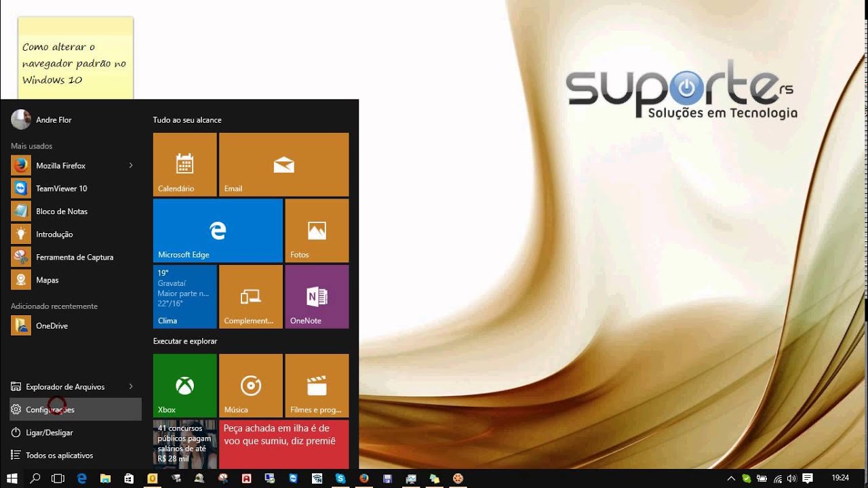The width and height of the screenshot is (868, 488).
Task: Open the Store icon on the taskbar
Action: pyautogui.click(x=129, y=478)
